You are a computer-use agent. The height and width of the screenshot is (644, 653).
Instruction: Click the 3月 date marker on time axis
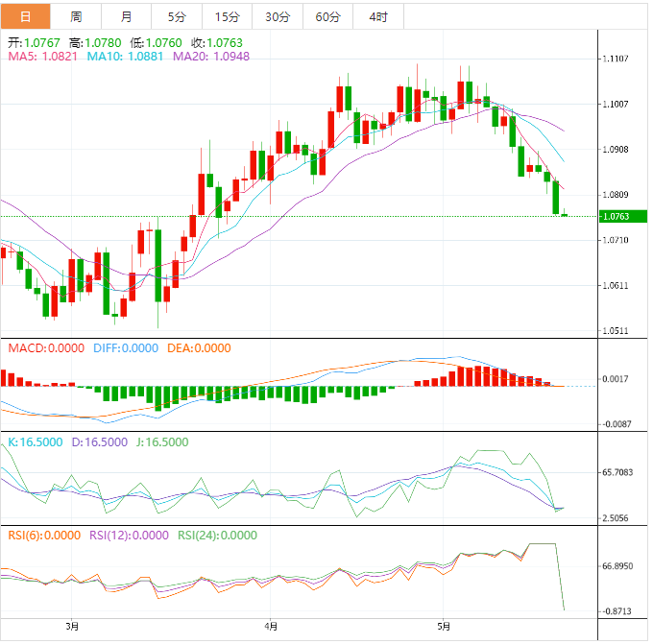(72, 627)
